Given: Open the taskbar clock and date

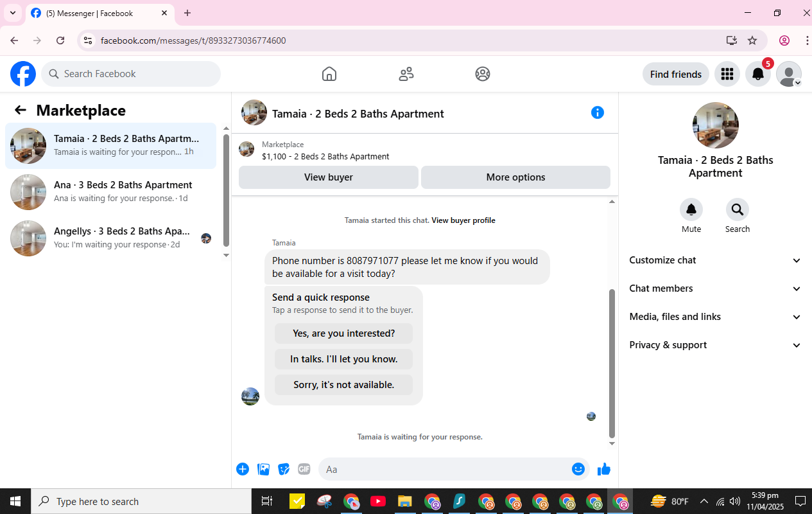Looking at the screenshot, I should 765,501.
